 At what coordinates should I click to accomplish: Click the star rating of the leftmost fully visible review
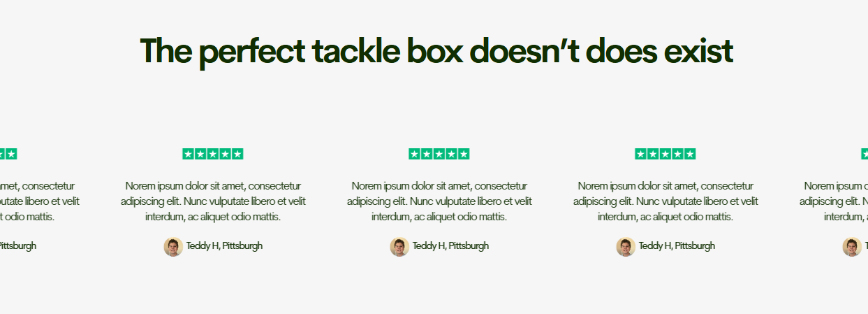pos(212,154)
